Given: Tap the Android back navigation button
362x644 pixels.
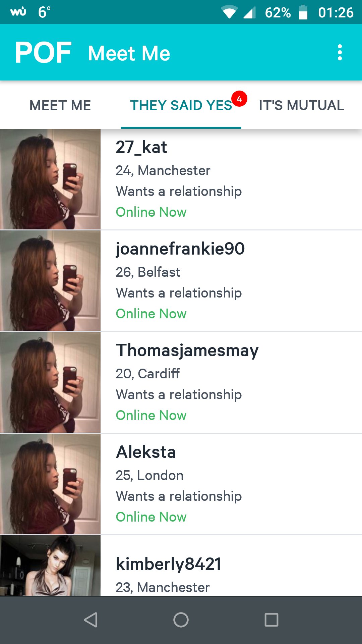Looking at the screenshot, I should tap(90, 620).
